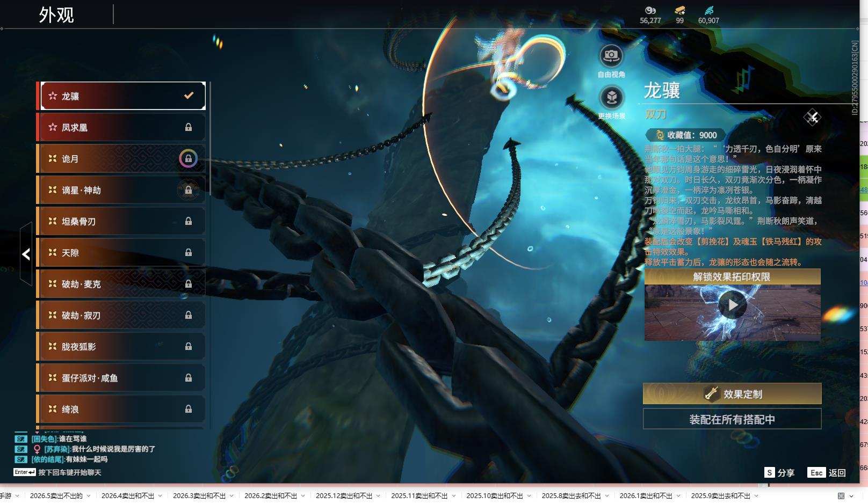Open dropdown arrow on 2026.1卖出和不出 sheet tab
Viewport: 868px width, 504px height.
pos(678,496)
